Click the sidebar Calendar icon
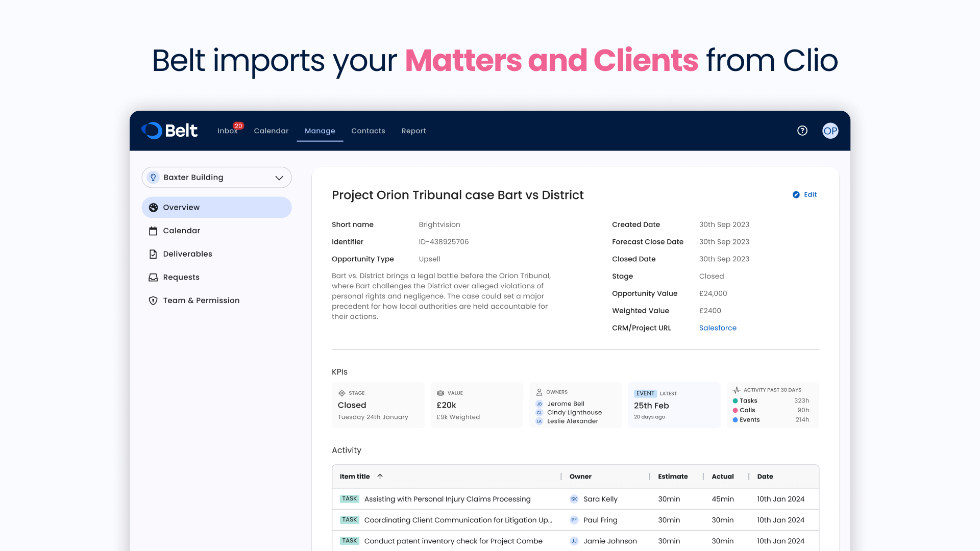 pyautogui.click(x=153, y=231)
